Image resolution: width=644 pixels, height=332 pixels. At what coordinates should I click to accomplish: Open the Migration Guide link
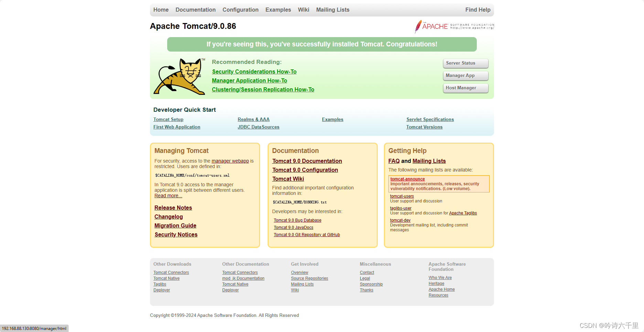(x=175, y=225)
